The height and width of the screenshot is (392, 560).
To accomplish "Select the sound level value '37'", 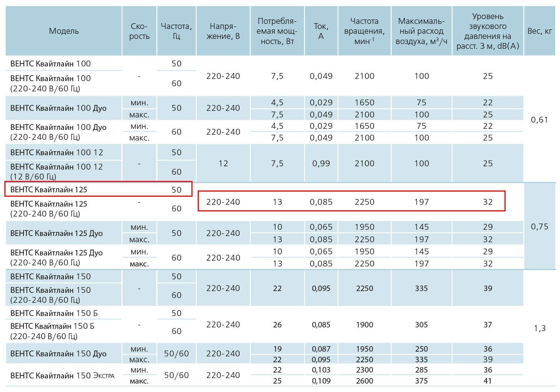I will click(488, 324).
